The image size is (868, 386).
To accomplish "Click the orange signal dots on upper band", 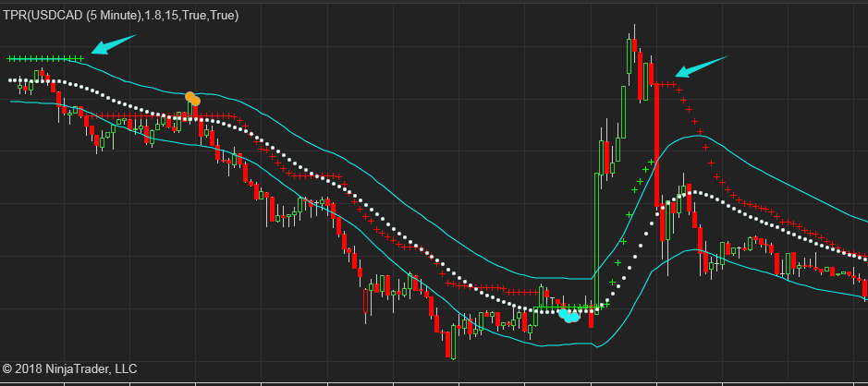I will pos(192,99).
